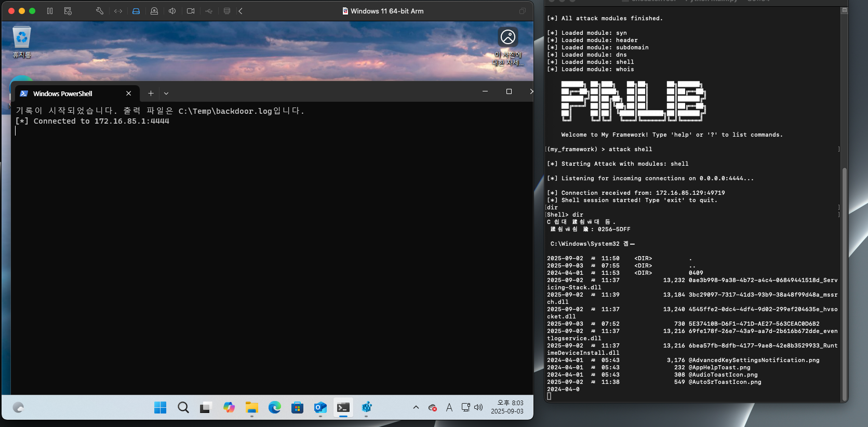868x427 pixels.
Task: Close the Windows PowerShell tab
Action: point(129,94)
